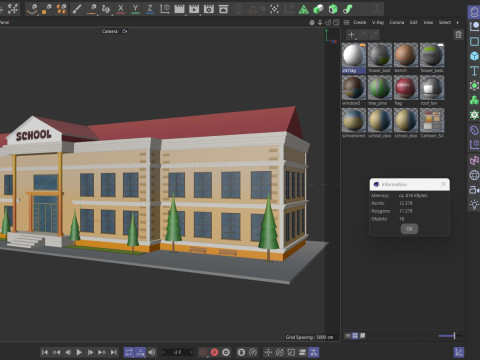
Task: Click the green triangle plugin icon
Action: tap(303, 9)
